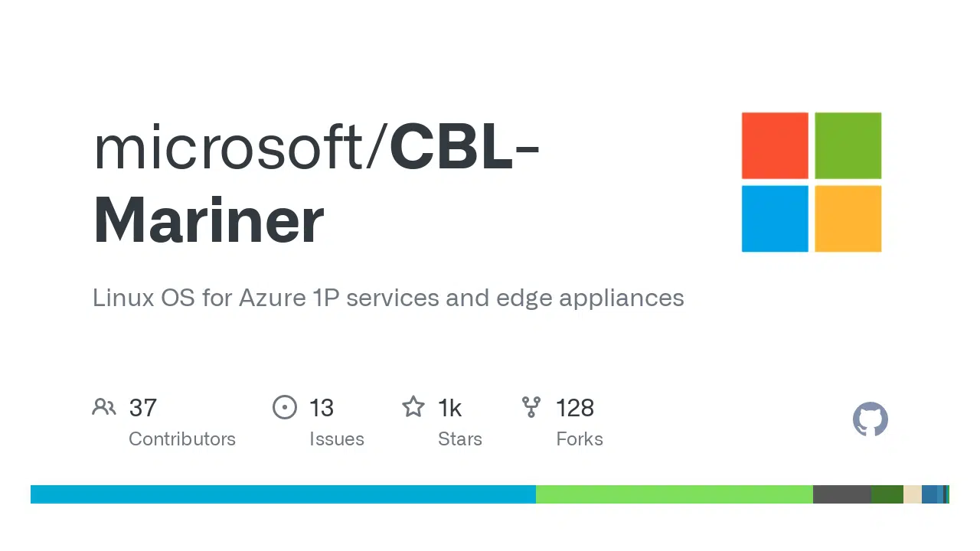Click the Forks branch icon

(x=531, y=407)
